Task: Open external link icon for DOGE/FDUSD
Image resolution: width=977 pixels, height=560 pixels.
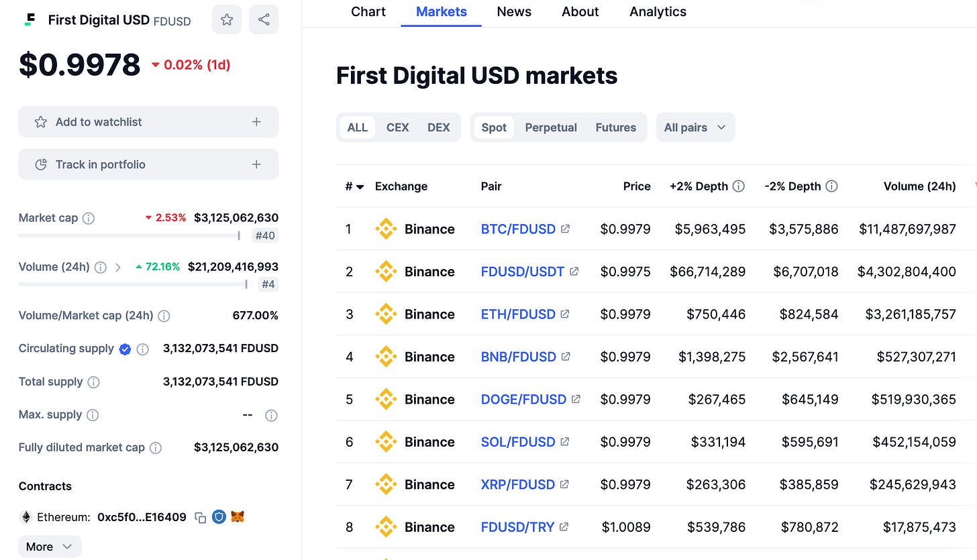Action: [x=576, y=399]
